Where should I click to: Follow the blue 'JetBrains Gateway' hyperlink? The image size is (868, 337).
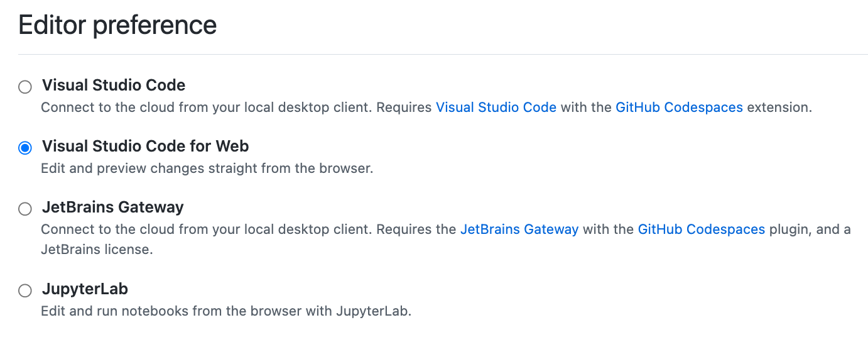pyautogui.click(x=519, y=229)
